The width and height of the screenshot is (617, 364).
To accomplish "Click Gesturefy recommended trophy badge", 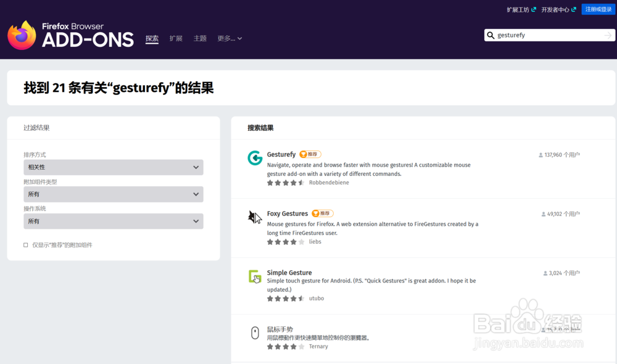I will coord(310,154).
